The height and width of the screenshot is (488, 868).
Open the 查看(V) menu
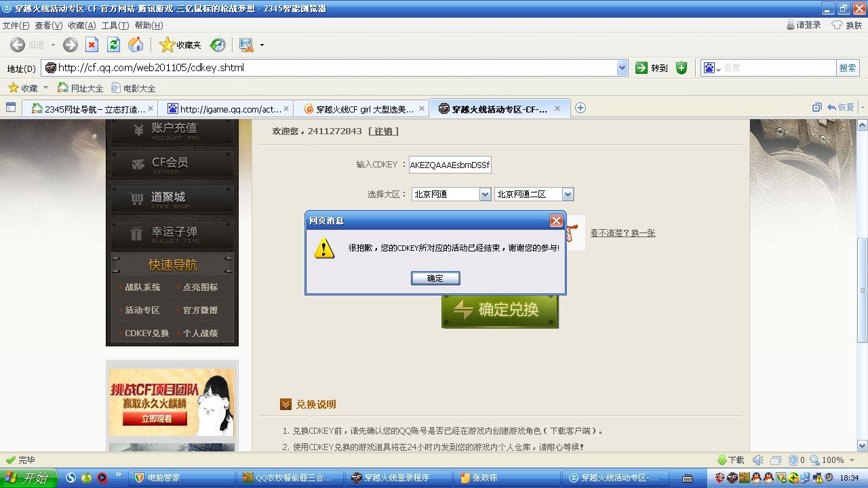coord(49,26)
